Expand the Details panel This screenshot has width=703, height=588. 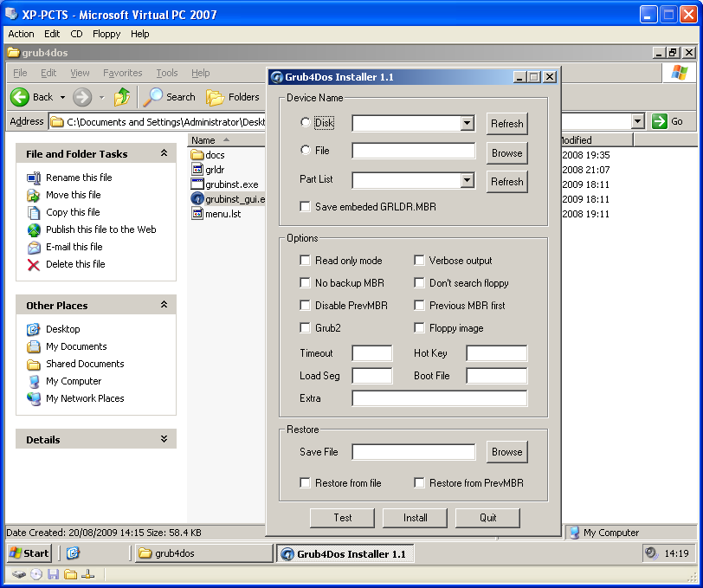click(x=164, y=439)
